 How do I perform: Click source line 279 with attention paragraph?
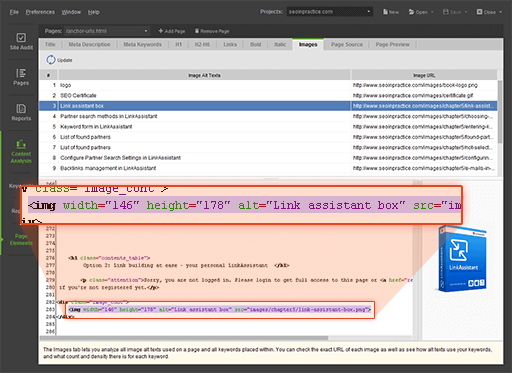click(234, 280)
